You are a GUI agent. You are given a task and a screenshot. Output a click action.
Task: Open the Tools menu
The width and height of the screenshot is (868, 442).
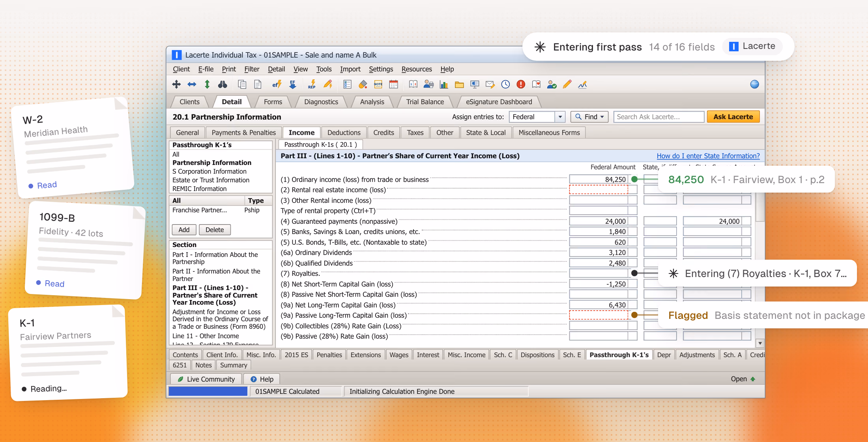(x=324, y=69)
